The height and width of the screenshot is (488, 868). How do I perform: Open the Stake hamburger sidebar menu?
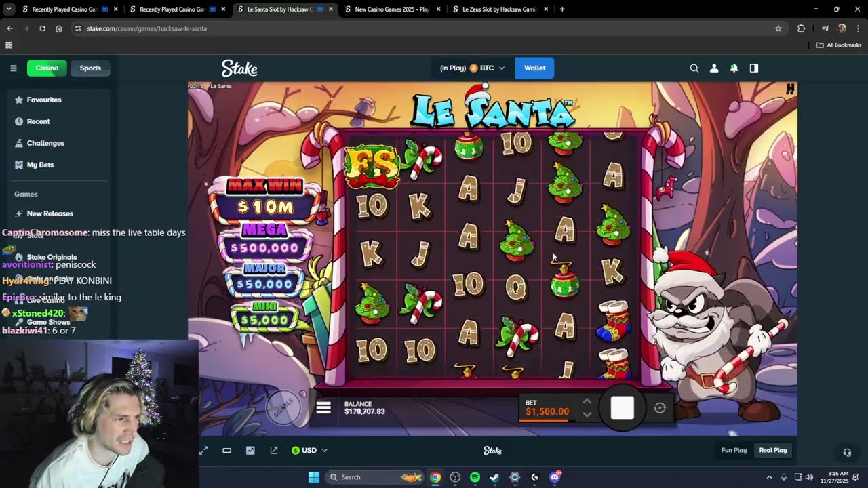click(13, 68)
